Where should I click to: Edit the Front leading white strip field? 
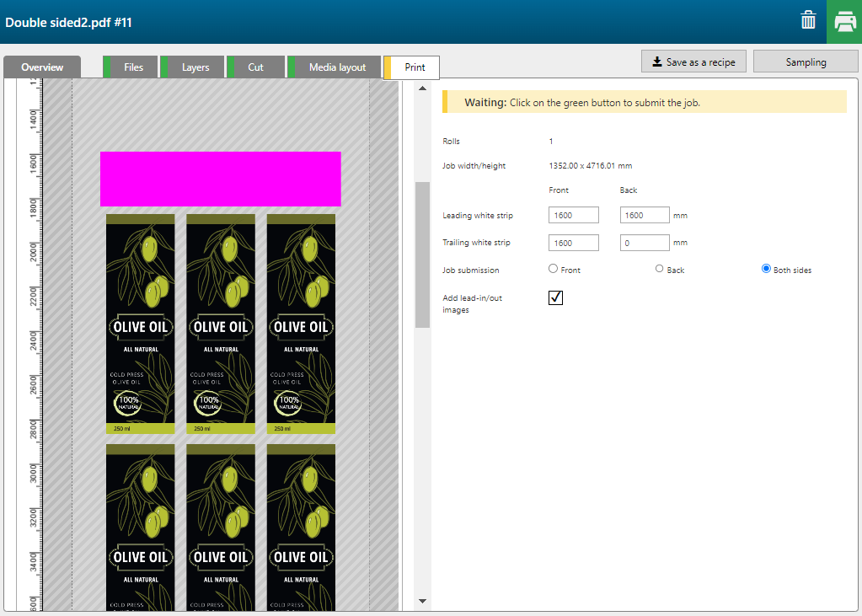click(x=573, y=216)
